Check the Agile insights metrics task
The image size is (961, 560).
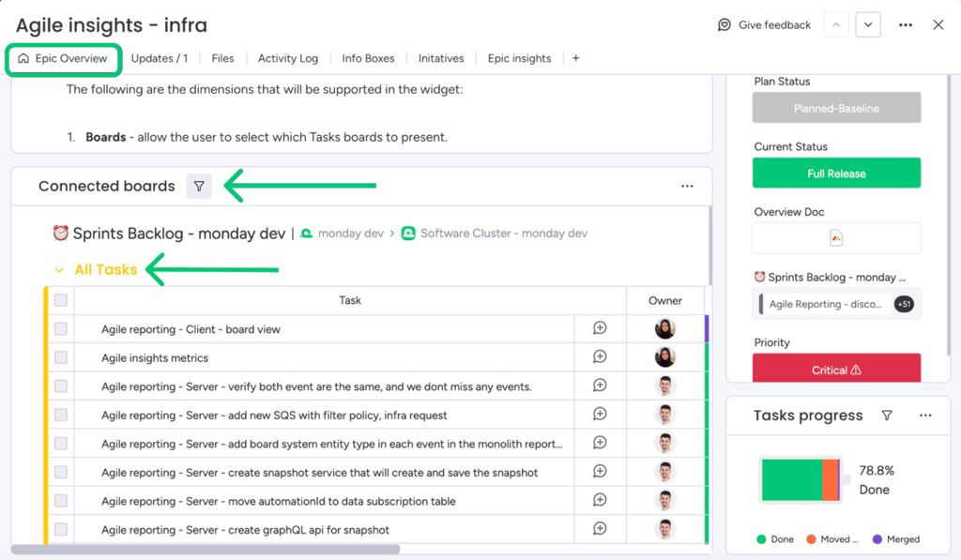tap(61, 357)
